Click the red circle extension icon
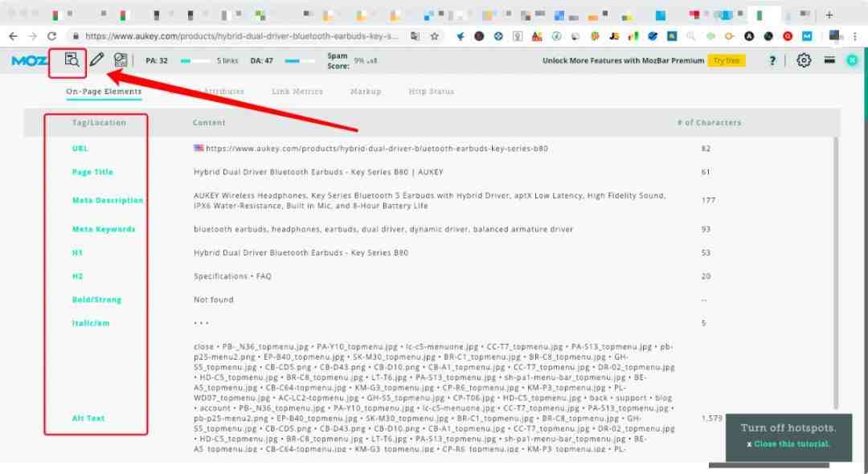868x474 pixels. pos(788,36)
